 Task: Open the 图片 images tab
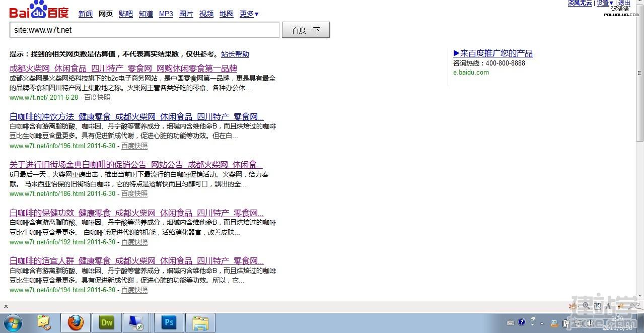coord(186,14)
